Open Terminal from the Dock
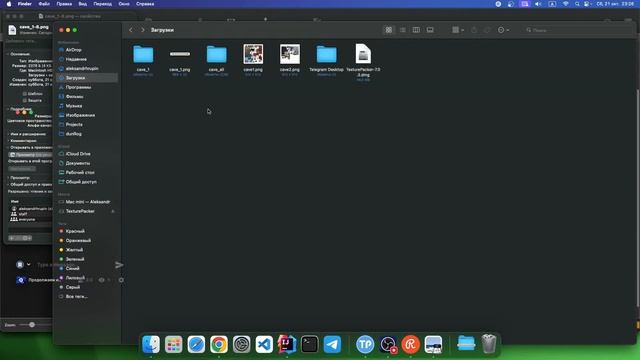This screenshot has height=360, width=640. pyautogui.click(x=309, y=344)
